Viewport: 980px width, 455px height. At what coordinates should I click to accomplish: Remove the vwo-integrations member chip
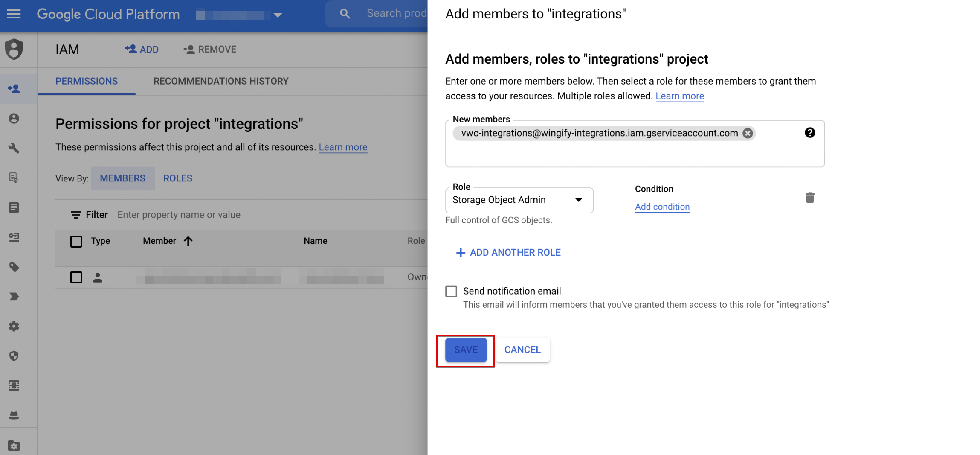pyautogui.click(x=748, y=133)
